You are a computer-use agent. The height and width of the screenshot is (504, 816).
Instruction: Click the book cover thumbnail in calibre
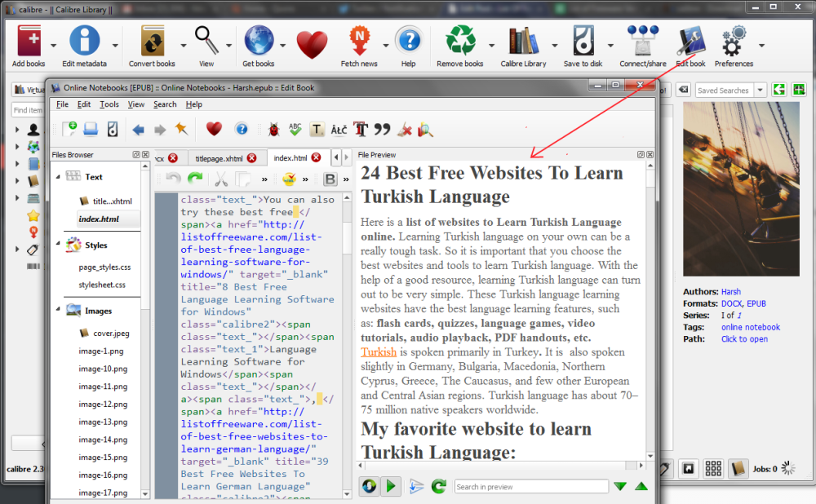point(741,189)
